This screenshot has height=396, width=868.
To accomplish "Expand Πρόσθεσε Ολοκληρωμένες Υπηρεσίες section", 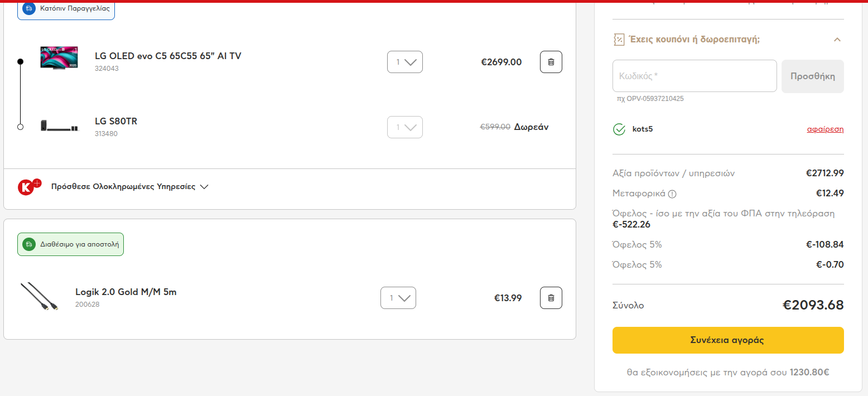I will pyautogui.click(x=129, y=187).
